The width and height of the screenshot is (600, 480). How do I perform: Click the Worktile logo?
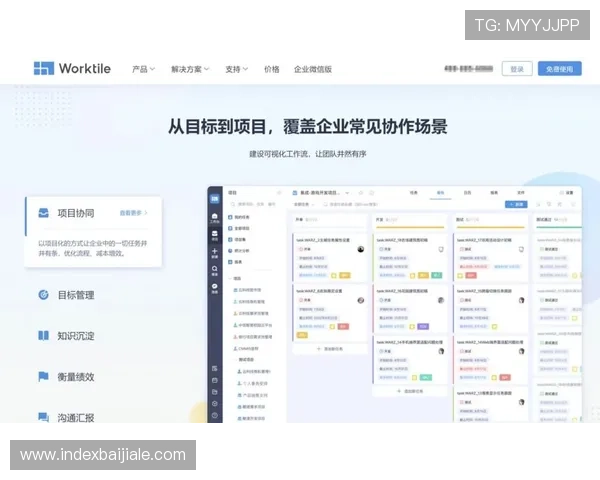click(72, 69)
